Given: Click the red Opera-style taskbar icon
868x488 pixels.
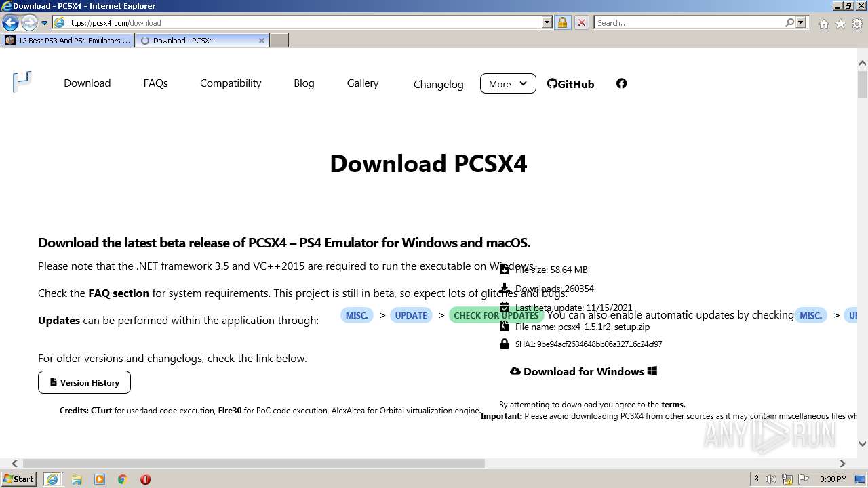Looking at the screenshot, I should tap(145, 479).
